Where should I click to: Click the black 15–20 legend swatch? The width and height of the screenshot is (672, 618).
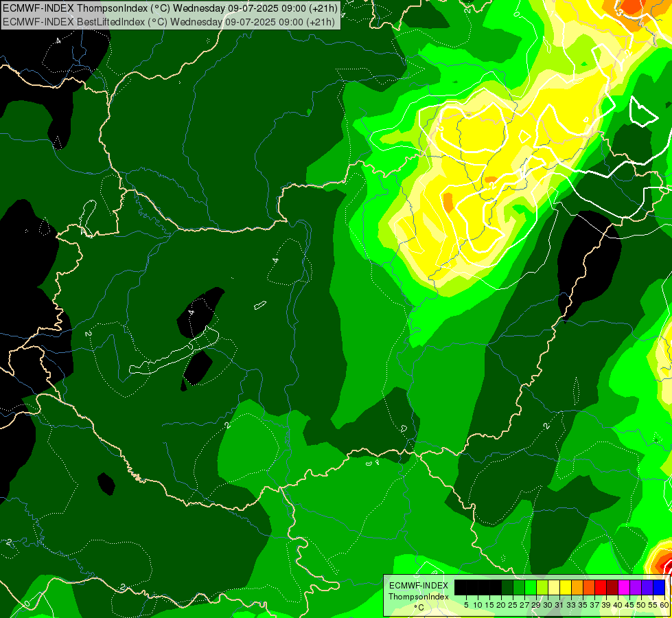[x=496, y=588]
